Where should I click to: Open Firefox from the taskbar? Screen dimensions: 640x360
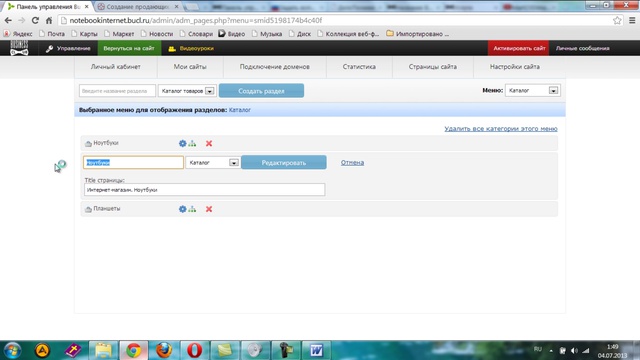click(x=164, y=351)
